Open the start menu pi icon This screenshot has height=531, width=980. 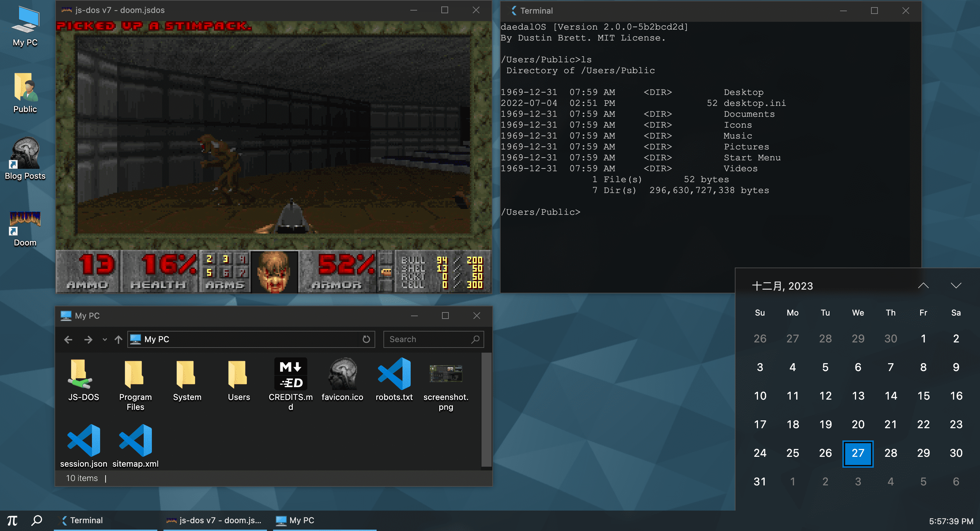point(12,520)
